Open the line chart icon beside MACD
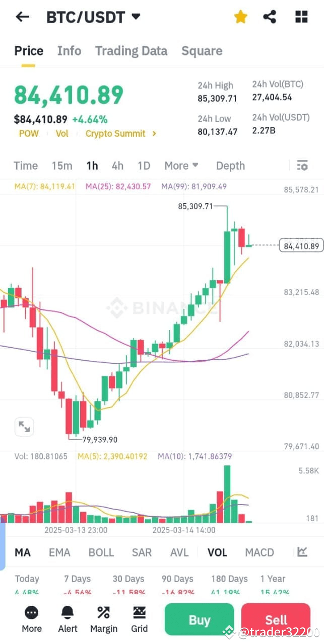The image size is (324, 644). point(303,552)
